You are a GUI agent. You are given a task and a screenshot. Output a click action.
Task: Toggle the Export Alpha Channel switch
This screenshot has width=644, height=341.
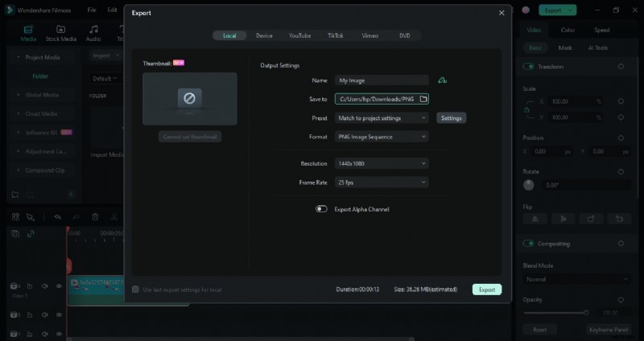pos(322,209)
